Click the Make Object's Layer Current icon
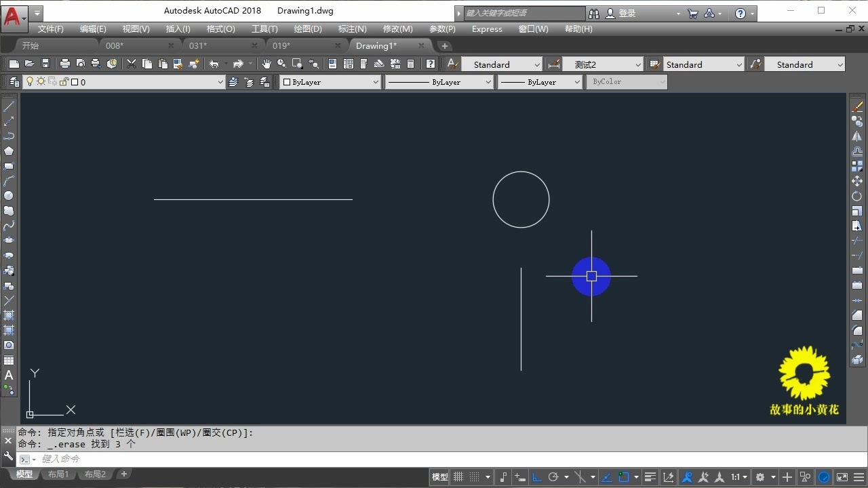The image size is (868, 488). tap(233, 82)
